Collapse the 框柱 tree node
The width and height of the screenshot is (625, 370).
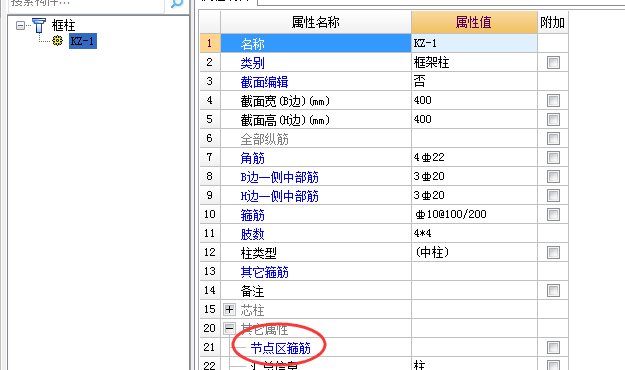[x=20, y=26]
